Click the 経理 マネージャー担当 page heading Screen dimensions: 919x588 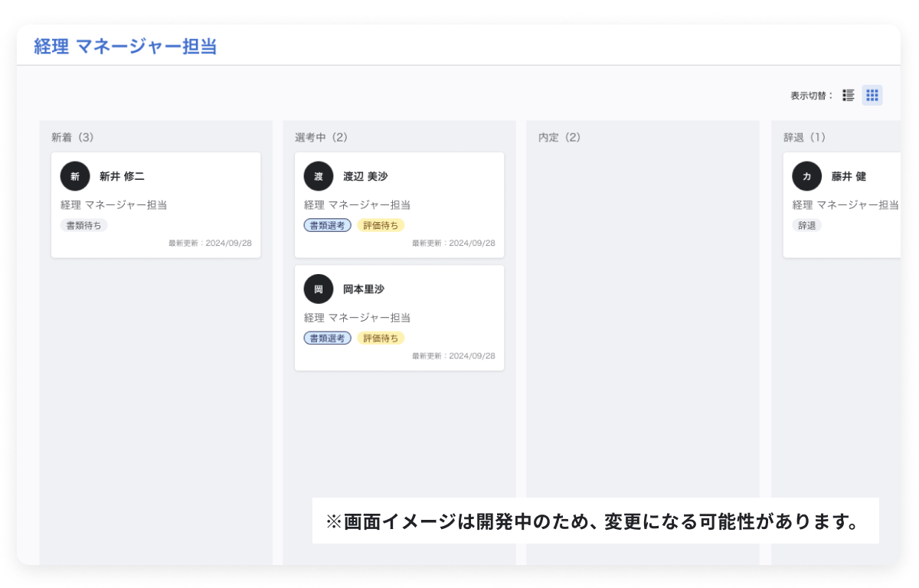(x=123, y=46)
